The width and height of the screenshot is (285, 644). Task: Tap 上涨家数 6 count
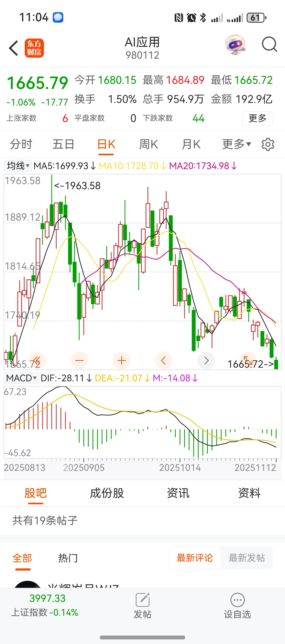click(37, 118)
